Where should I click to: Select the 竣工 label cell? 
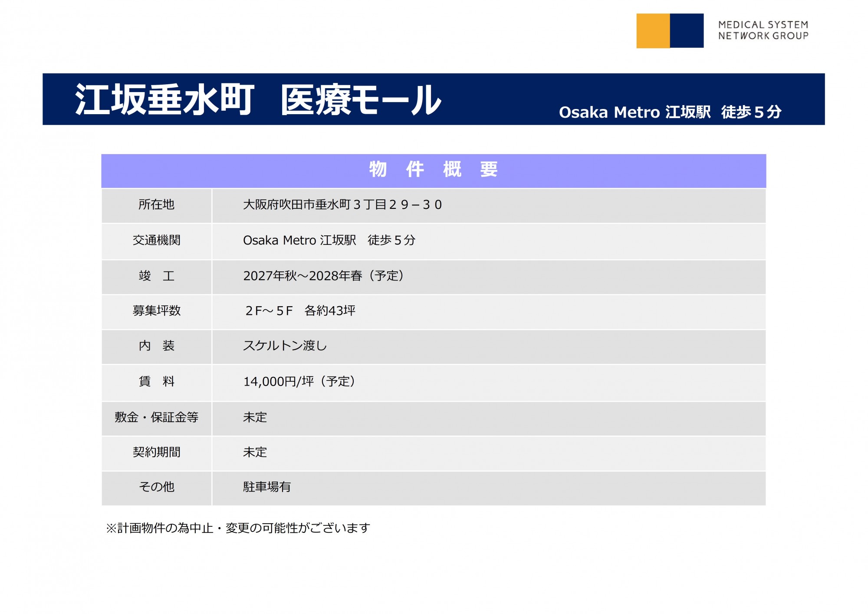(x=156, y=276)
